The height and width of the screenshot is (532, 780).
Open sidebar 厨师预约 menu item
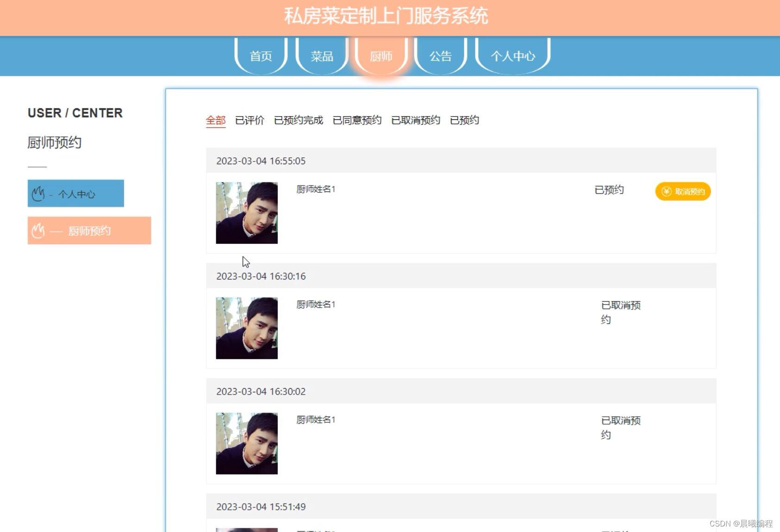coord(89,230)
